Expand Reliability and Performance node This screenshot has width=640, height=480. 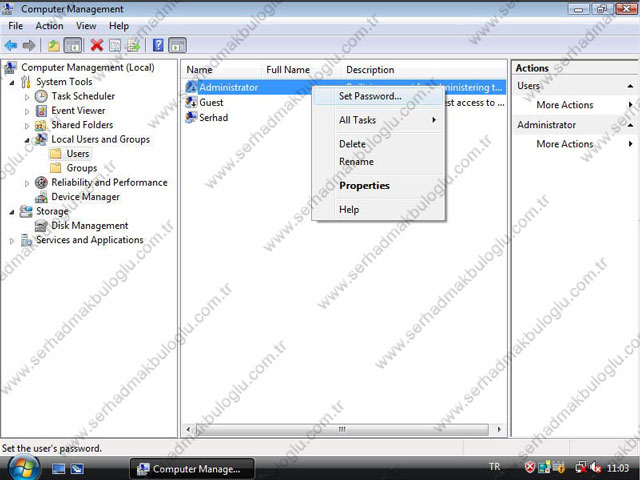27,183
